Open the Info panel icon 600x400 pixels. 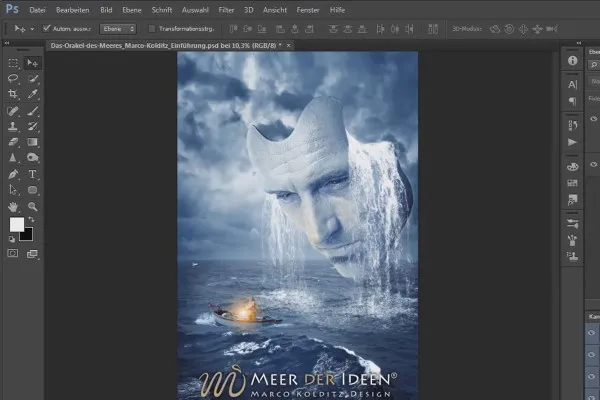(572, 61)
